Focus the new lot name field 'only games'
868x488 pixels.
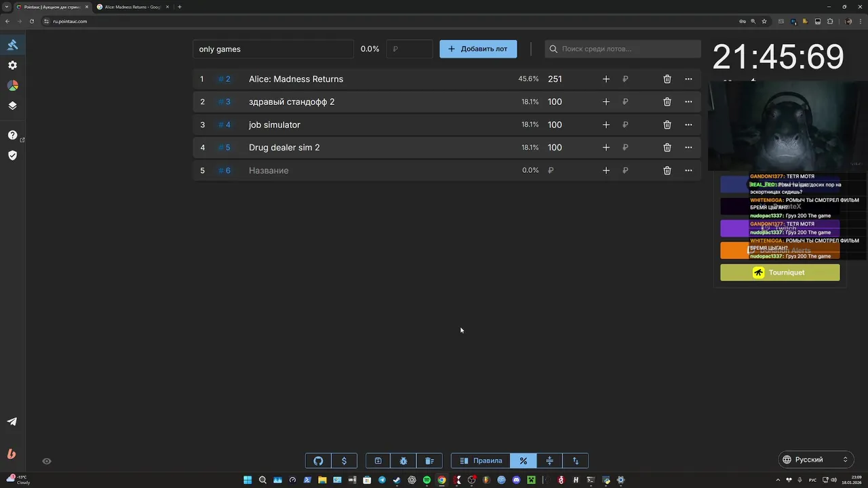tap(273, 49)
